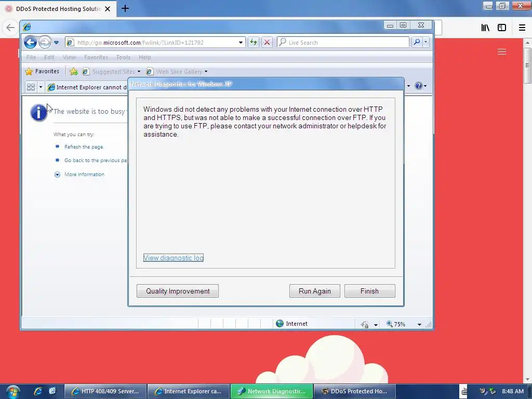Click the green refresh icon in IE
532x399 pixels.
pos(254,43)
